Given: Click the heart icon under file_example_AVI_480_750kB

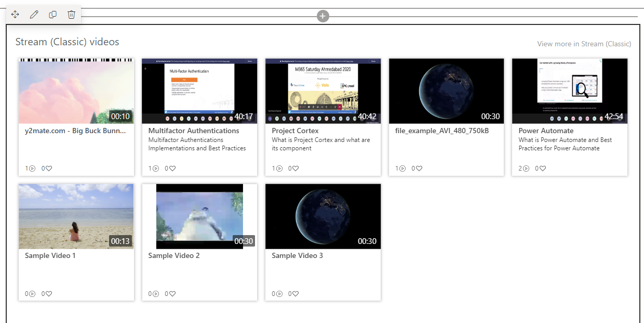Looking at the screenshot, I should pyautogui.click(x=417, y=168).
